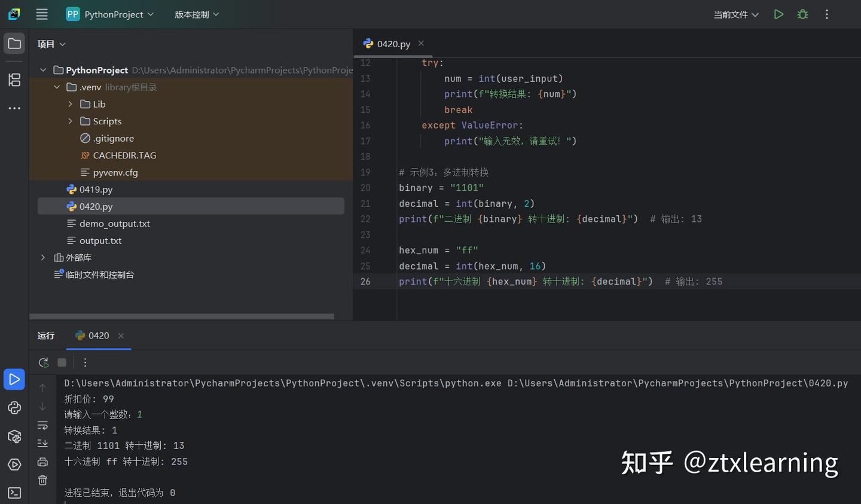Open the 当前文件 run configuration dropdown
Viewport: 861px width, 504px height.
click(x=736, y=14)
